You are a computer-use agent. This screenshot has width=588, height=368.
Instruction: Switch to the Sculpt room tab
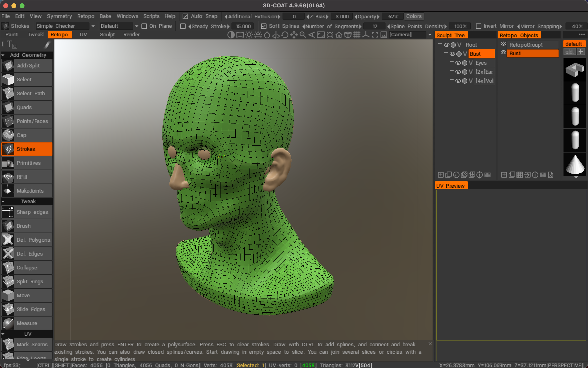107,35
